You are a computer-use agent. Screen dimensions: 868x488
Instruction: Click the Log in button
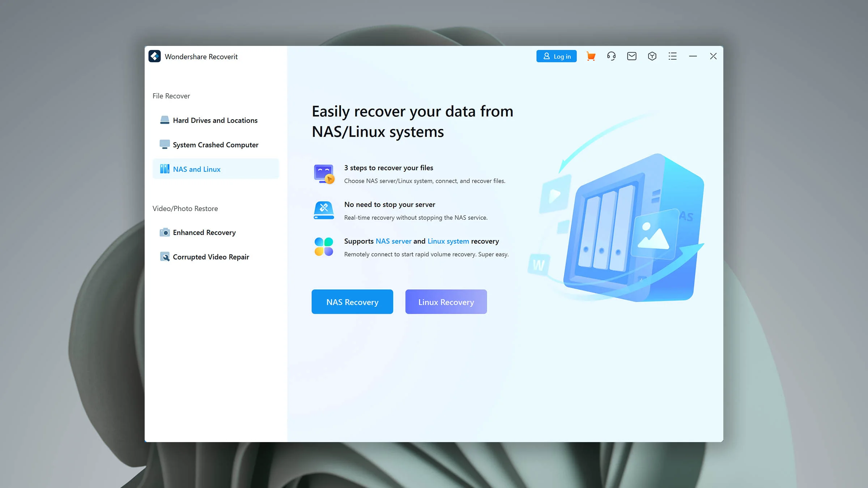[556, 56]
